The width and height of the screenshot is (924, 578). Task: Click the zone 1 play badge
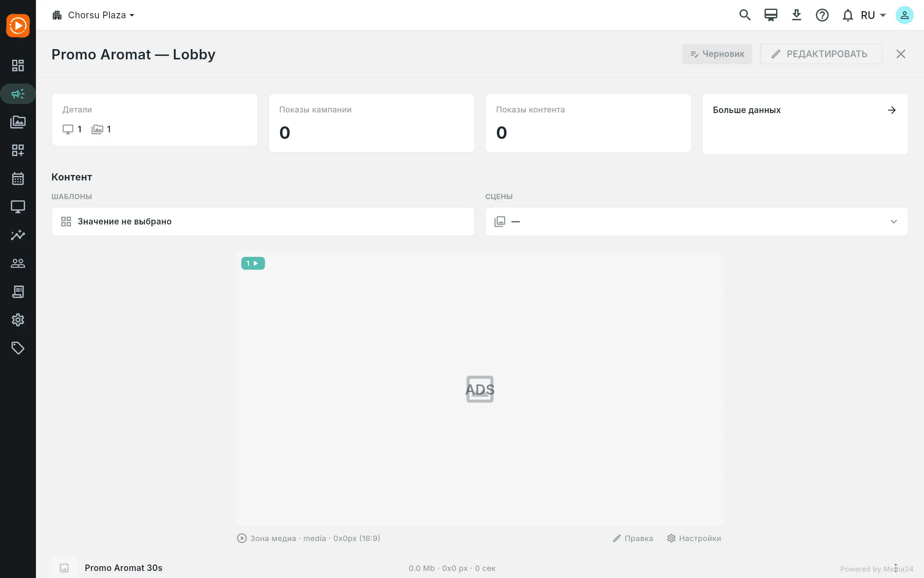pos(253,263)
